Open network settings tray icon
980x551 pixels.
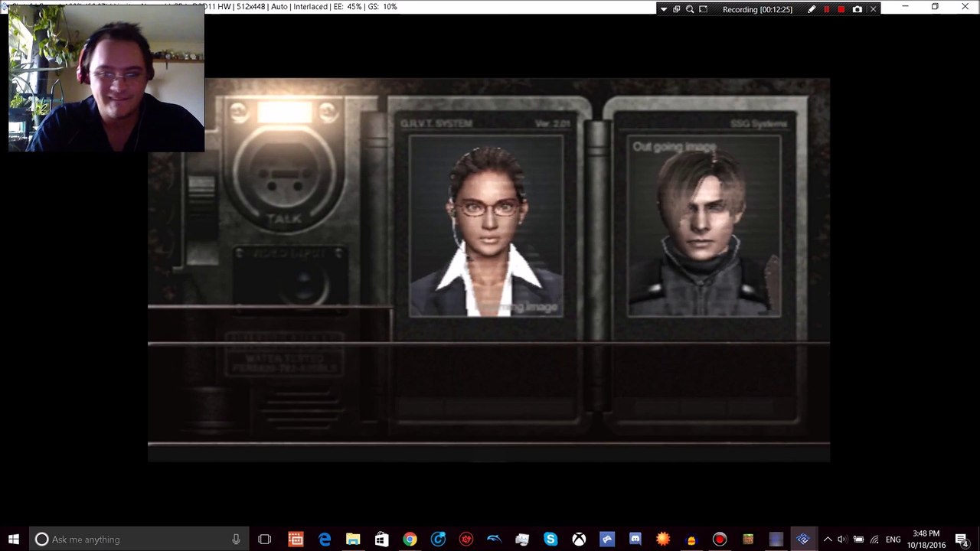(x=874, y=540)
